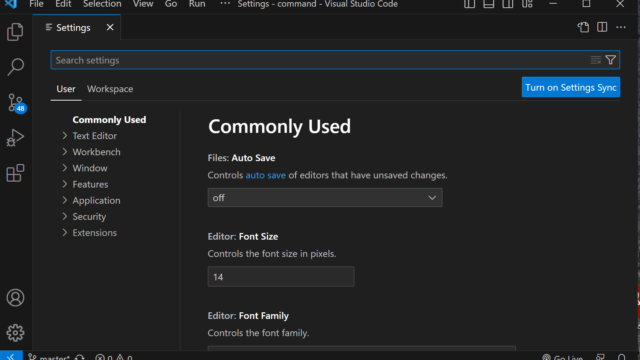Image resolution: width=640 pixels, height=360 pixels.
Task: Switch to the User settings tab
Action: [x=66, y=89]
